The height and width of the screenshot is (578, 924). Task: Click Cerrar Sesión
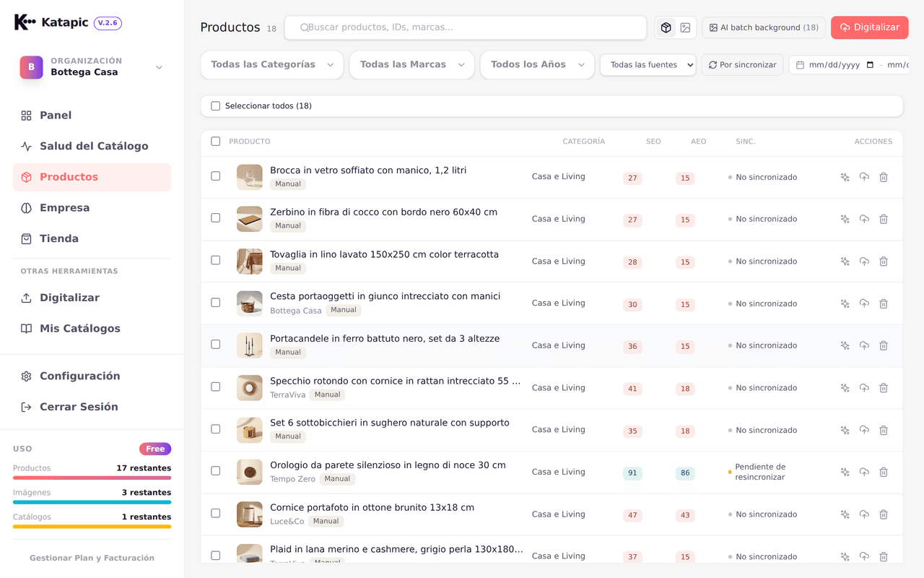[x=92, y=407]
